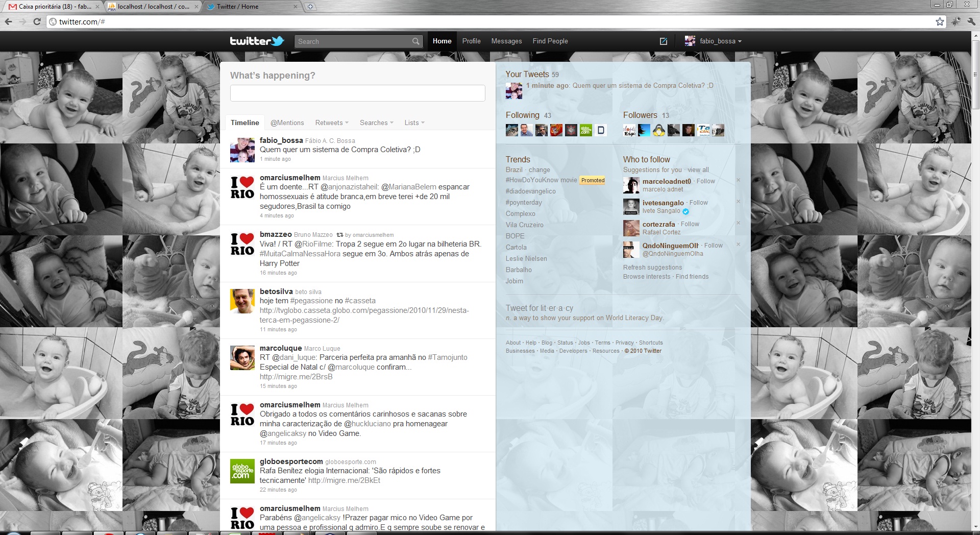Change trends location from Brazil
This screenshot has height=535, width=980.
coord(540,170)
